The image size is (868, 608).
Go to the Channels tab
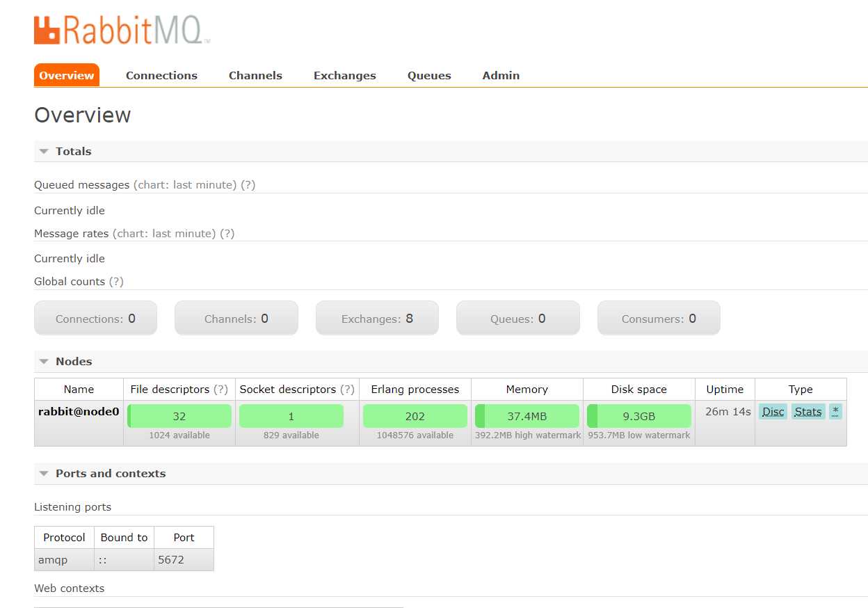(255, 75)
